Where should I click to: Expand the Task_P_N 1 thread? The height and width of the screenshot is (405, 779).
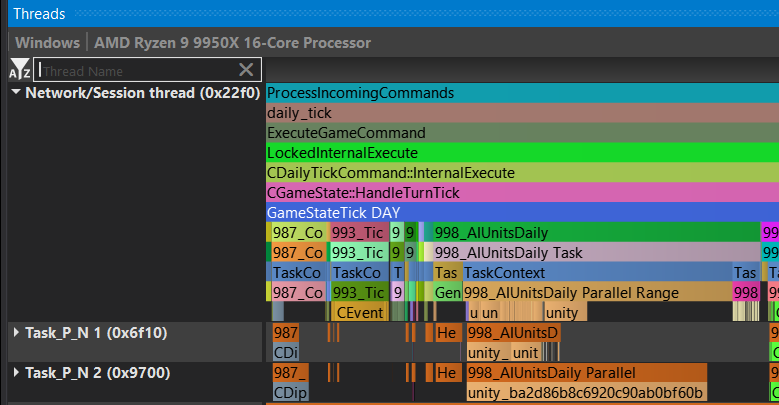pos(16,332)
